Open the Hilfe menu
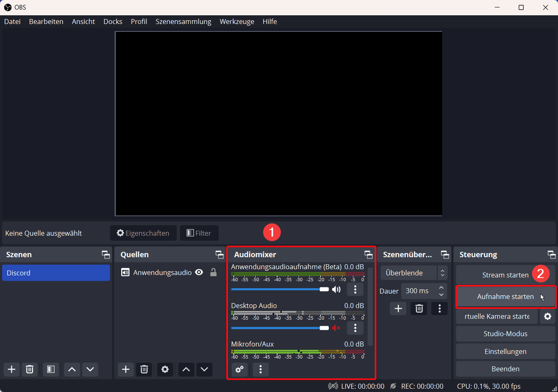558x392 pixels. point(270,21)
